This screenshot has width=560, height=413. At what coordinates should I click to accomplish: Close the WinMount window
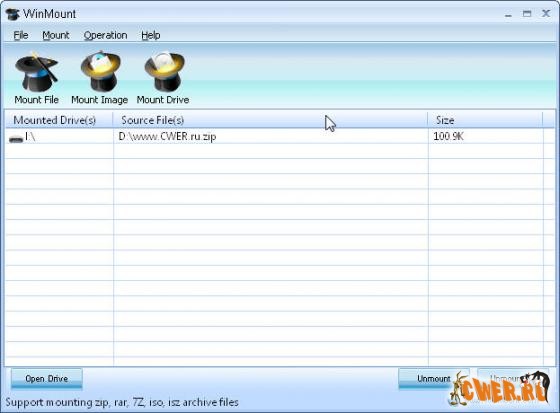[546, 14]
